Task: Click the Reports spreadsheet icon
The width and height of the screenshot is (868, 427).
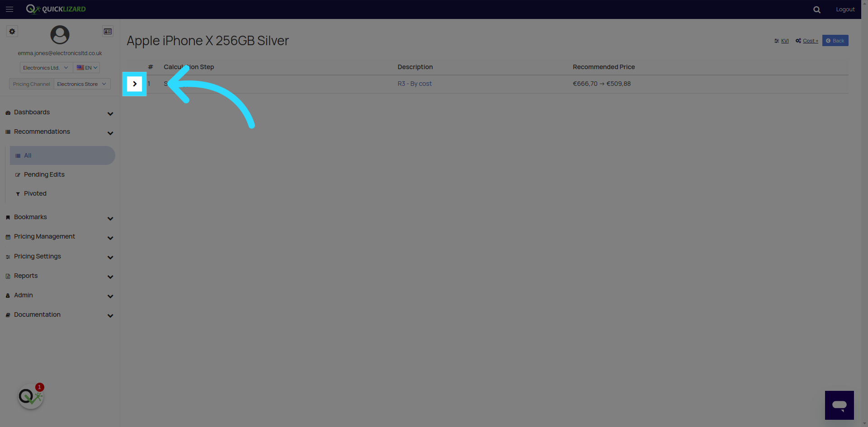Action: point(8,276)
